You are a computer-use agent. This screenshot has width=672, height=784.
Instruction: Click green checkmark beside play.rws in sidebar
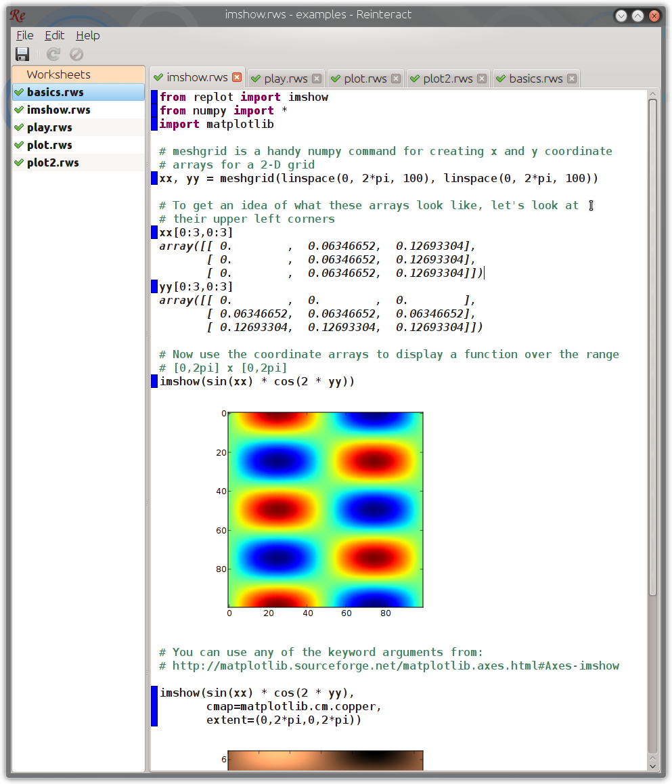(x=19, y=127)
